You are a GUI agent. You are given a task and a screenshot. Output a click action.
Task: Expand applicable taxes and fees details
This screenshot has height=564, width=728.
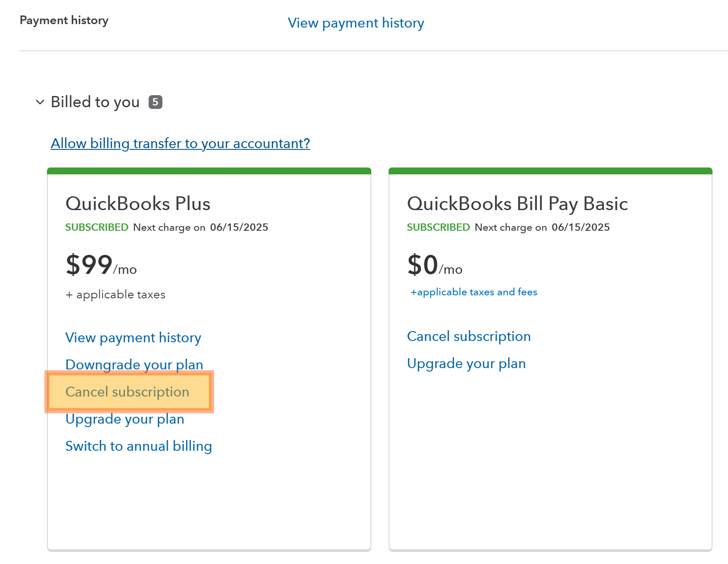(473, 292)
